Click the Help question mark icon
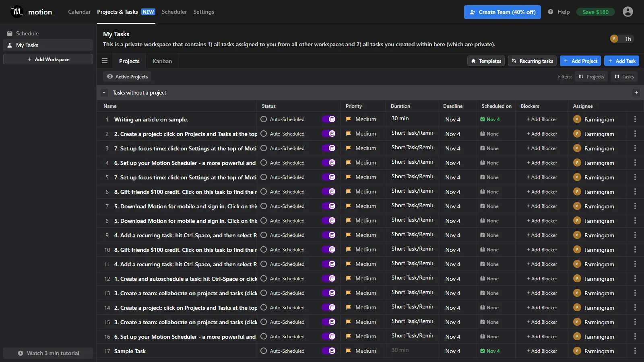The height and width of the screenshot is (362, 644). click(x=550, y=12)
